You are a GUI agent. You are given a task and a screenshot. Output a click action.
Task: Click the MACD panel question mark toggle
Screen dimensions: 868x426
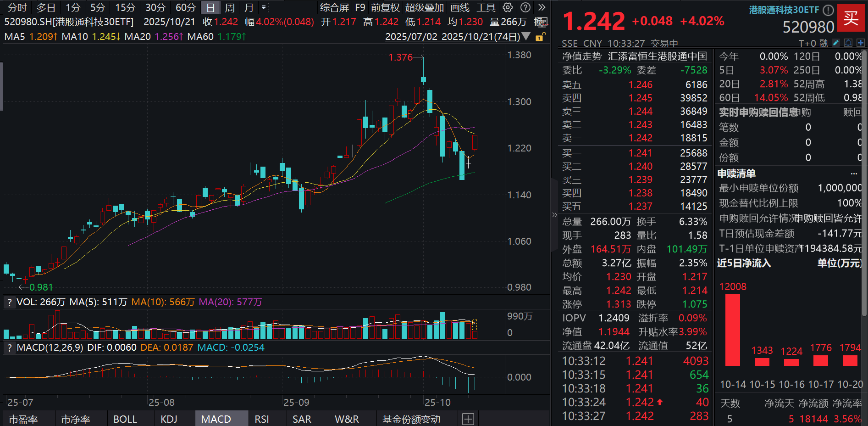[x=9, y=348]
